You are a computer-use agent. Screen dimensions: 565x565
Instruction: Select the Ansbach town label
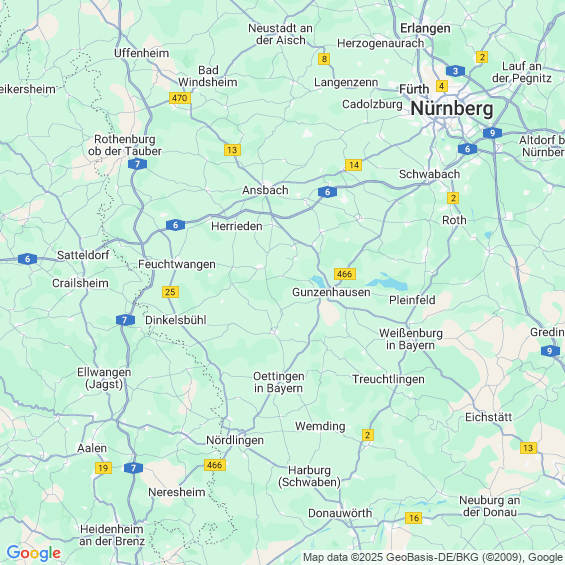[x=265, y=190]
